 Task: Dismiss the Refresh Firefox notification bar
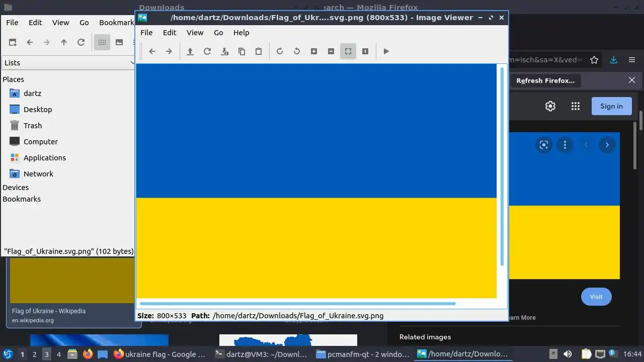tap(632, 80)
